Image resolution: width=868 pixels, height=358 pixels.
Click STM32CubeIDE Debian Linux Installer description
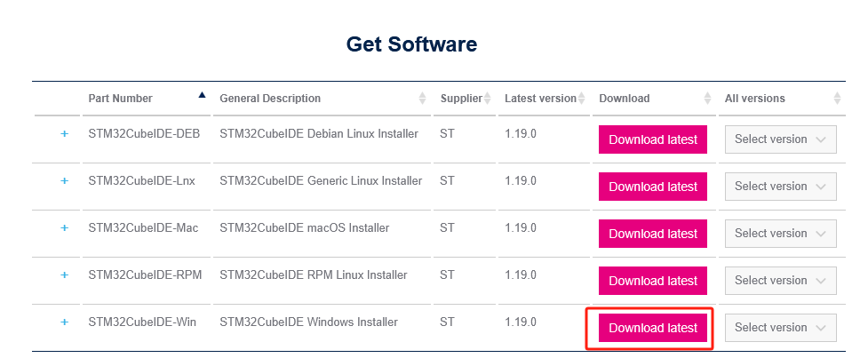(319, 134)
